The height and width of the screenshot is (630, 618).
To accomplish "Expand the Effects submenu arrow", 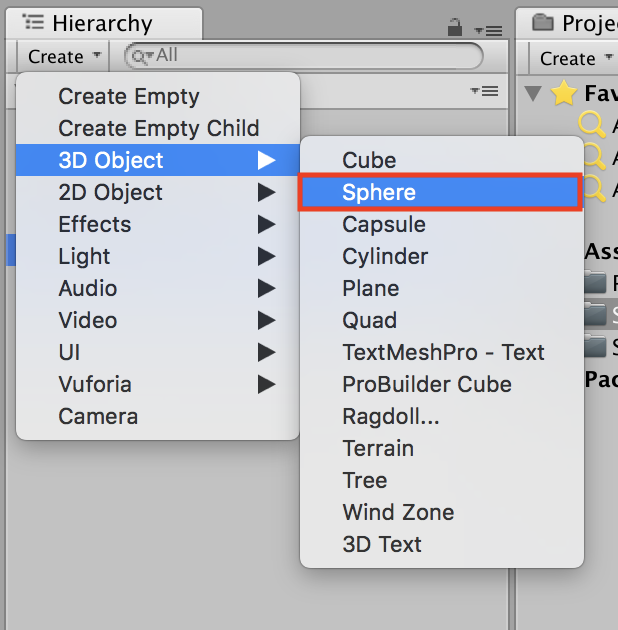I will coord(265,224).
